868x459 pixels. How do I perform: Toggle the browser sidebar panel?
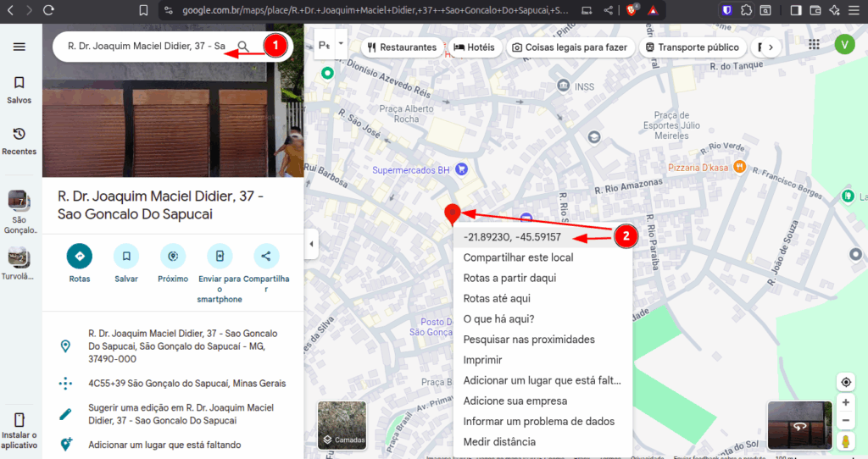click(795, 10)
